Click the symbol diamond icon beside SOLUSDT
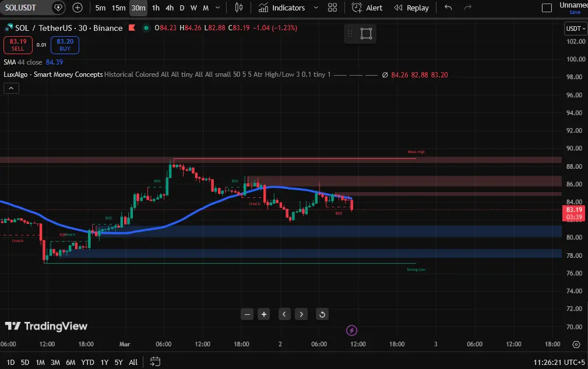 58,8
